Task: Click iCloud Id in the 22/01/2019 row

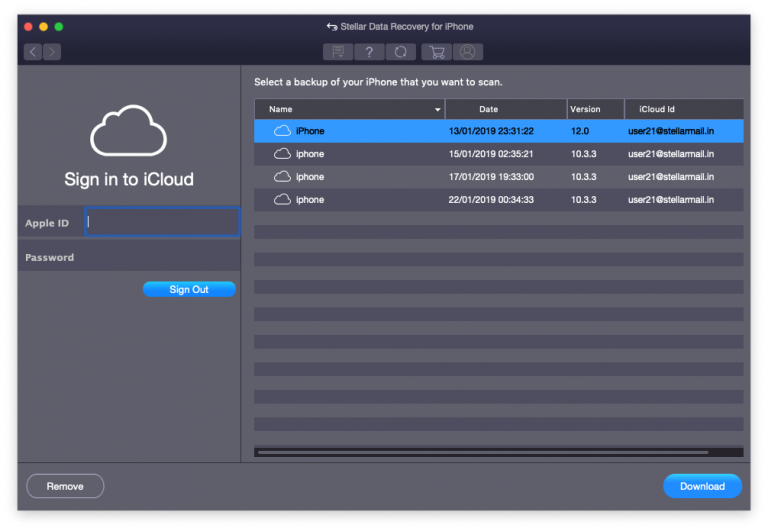Action: [671, 200]
